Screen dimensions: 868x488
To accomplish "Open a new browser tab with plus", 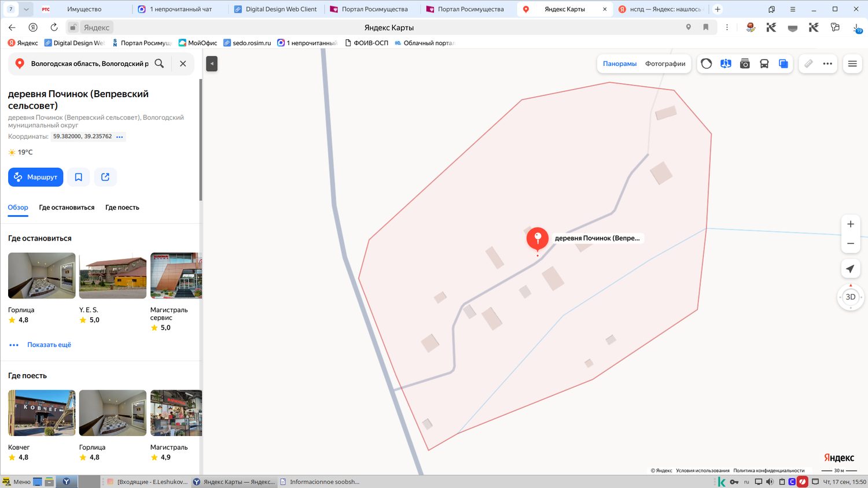I will click(x=718, y=9).
